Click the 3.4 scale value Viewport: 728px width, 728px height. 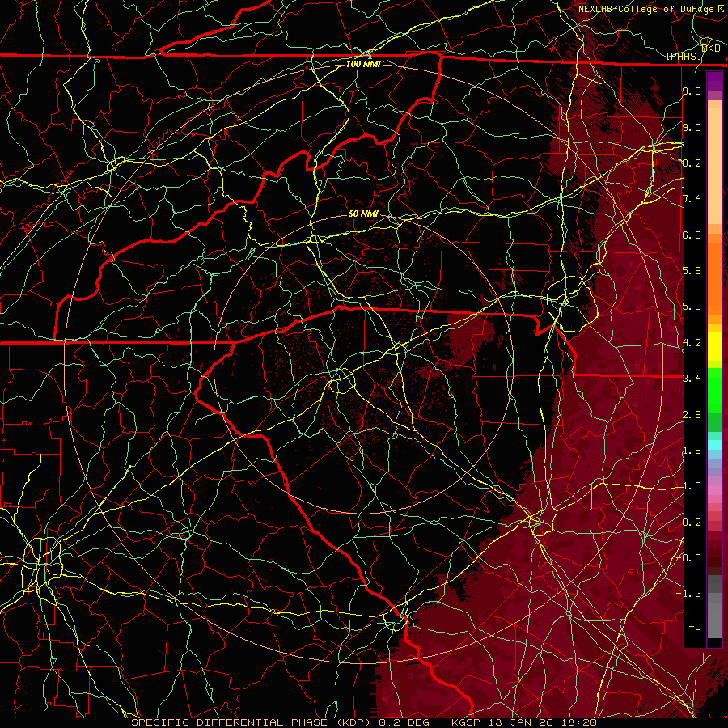click(692, 379)
